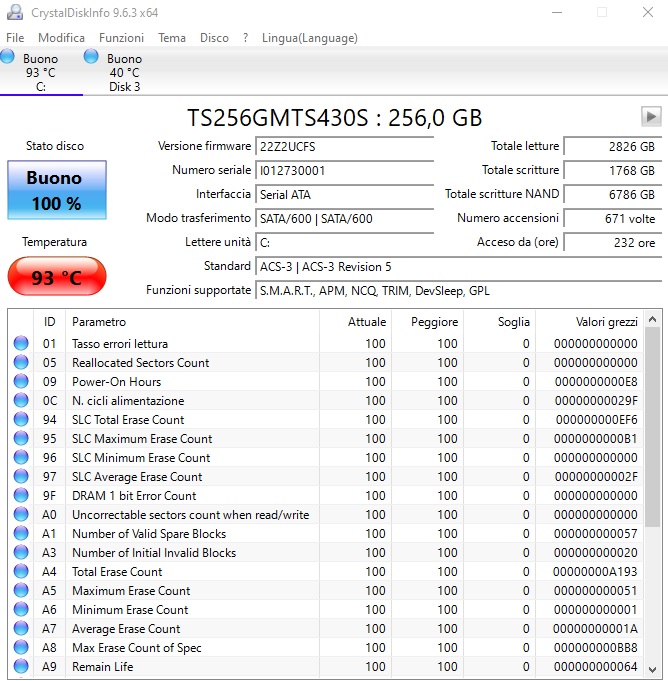This screenshot has height=681, width=668.
Task: Open the Disco menu
Action: 214,38
